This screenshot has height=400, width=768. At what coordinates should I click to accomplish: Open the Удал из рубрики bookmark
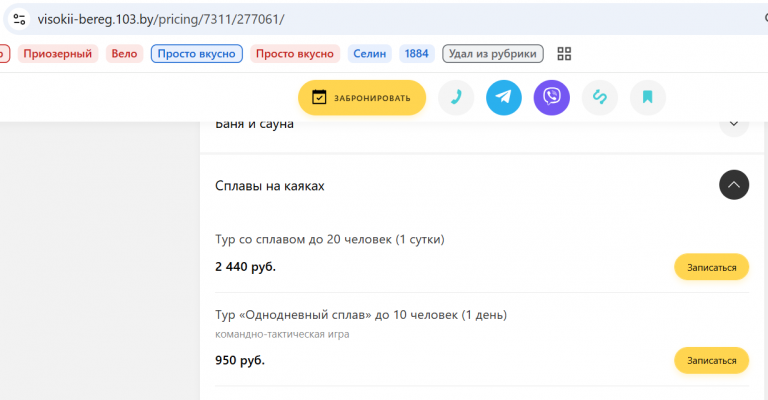tap(493, 54)
